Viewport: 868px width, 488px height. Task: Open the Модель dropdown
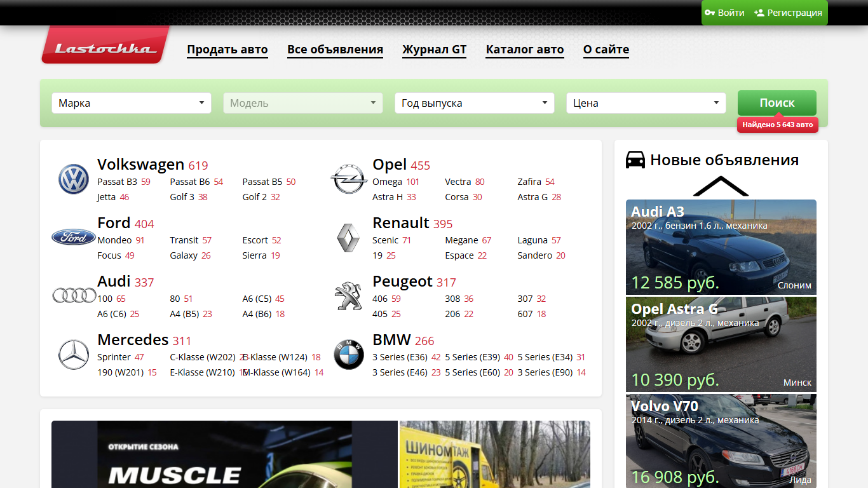point(303,103)
